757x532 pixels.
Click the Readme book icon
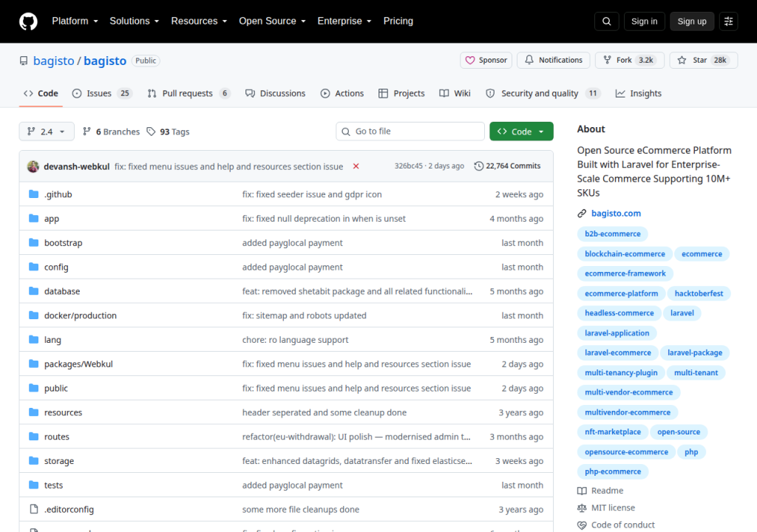click(582, 491)
